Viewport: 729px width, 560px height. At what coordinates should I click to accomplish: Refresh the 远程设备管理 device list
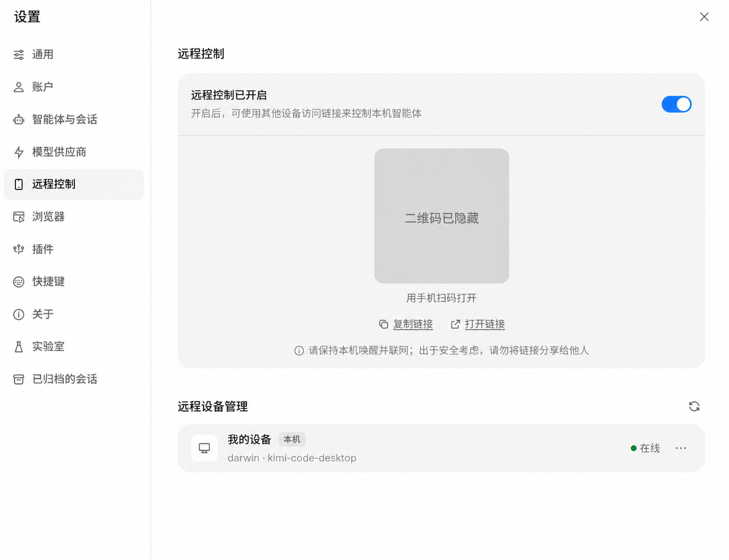(694, 406)
